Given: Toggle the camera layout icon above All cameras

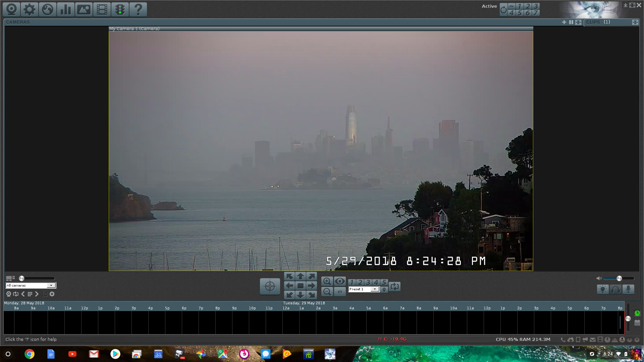Looking at the screenshot, I should [x=10, y=278].
